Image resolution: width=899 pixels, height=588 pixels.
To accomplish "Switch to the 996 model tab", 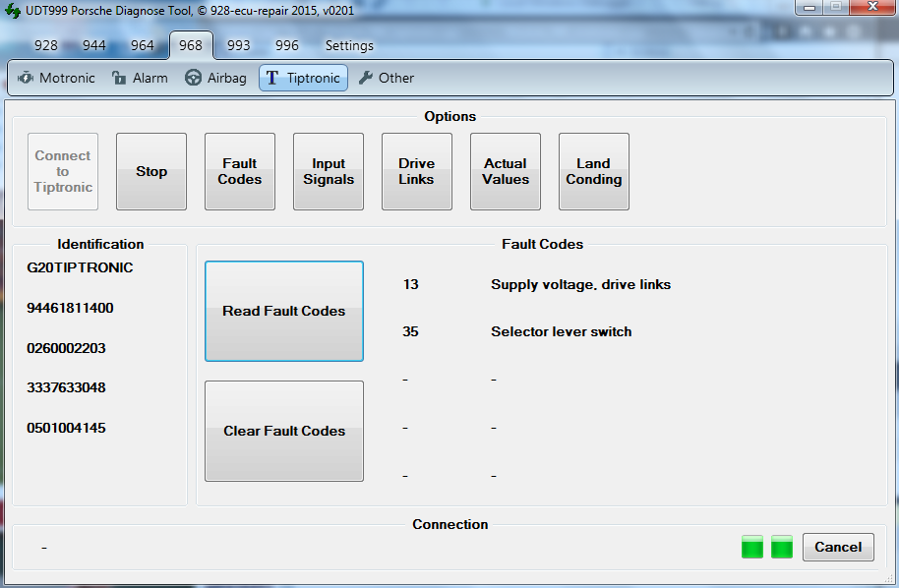I will click(x=287, y=45).
